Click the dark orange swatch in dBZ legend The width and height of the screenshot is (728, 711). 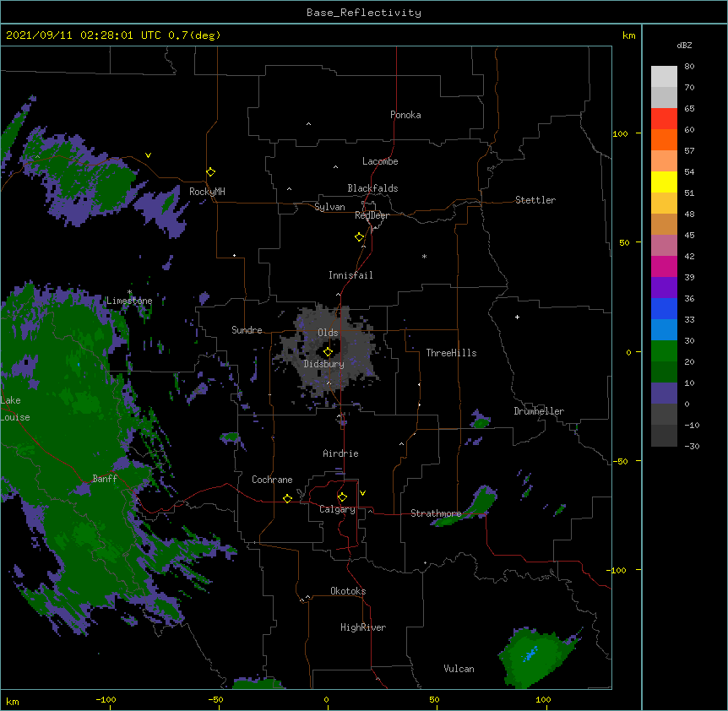[664, 139]
